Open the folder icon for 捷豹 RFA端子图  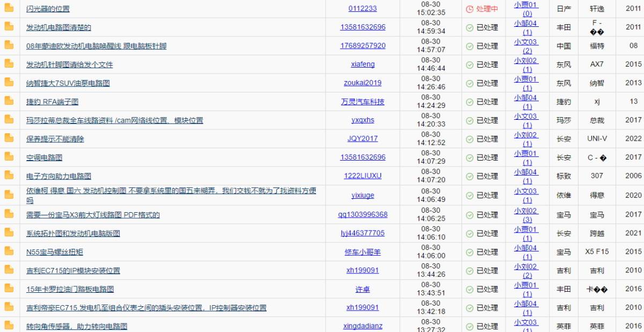[9, 102]
